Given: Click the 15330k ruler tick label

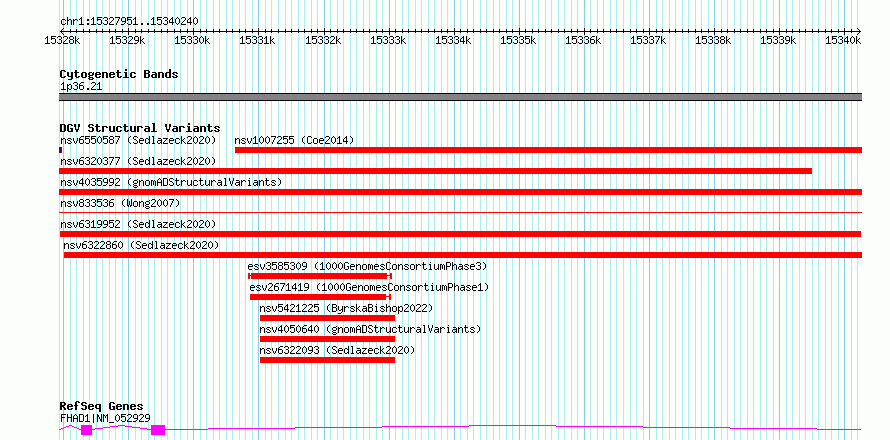Looking at the screenshot, I should pyautogui.click(x=192, y=40).
